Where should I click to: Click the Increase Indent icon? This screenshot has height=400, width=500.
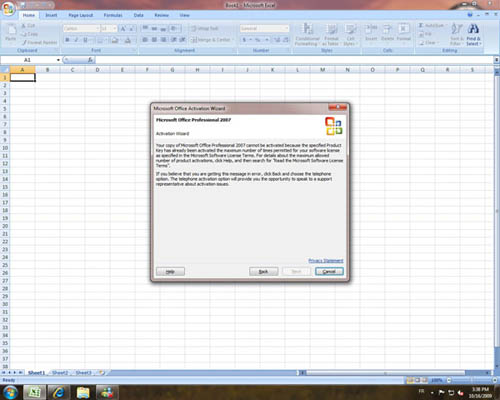click(182, 40)
